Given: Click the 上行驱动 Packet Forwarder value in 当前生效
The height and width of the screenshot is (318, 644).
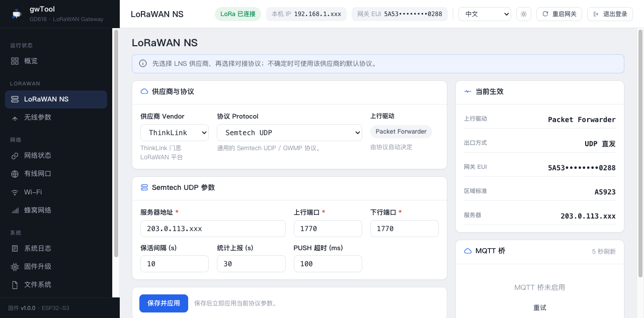Looking at the screenshot, I should [582, 120].
